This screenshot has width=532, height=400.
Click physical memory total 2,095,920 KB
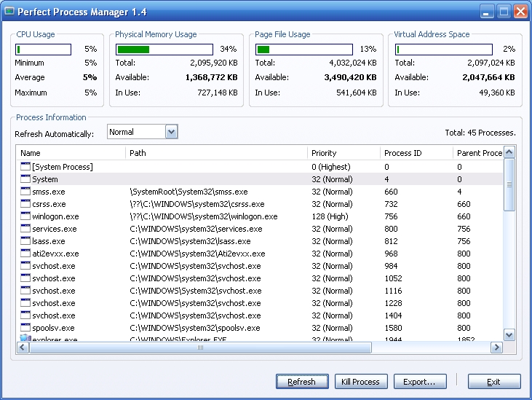point(214,63)
